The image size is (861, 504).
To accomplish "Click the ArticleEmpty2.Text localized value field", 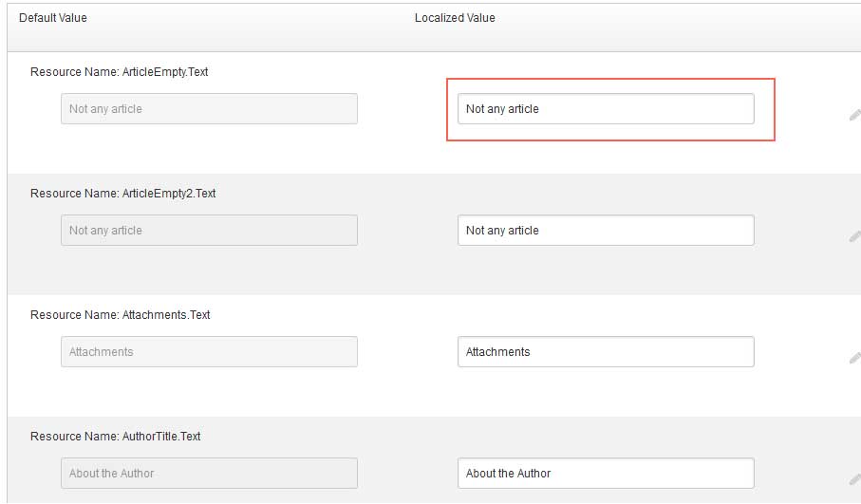I will 606,230.
